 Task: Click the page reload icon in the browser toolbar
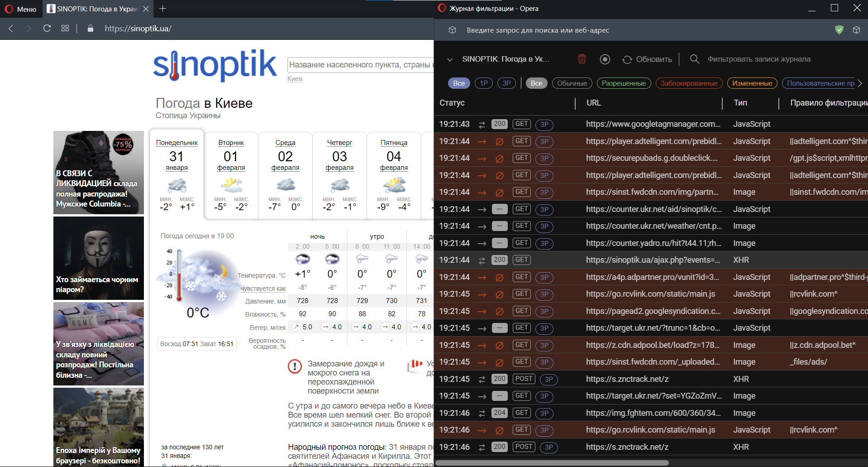point(47,29)
